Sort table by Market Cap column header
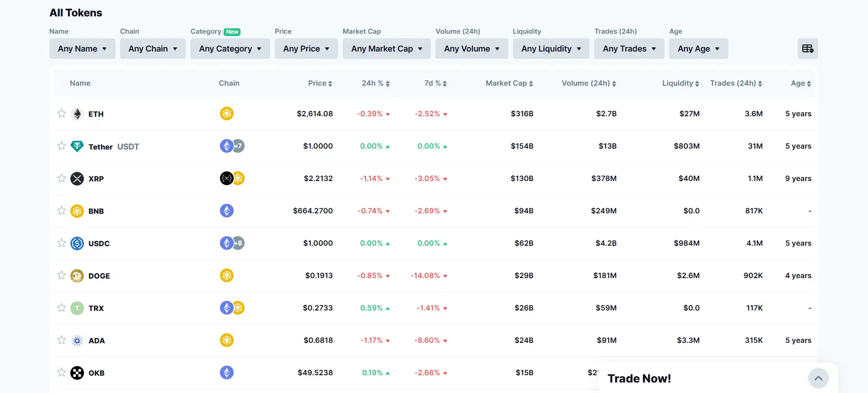Viewport: 868px width, 393px height. tap(509, 83)
